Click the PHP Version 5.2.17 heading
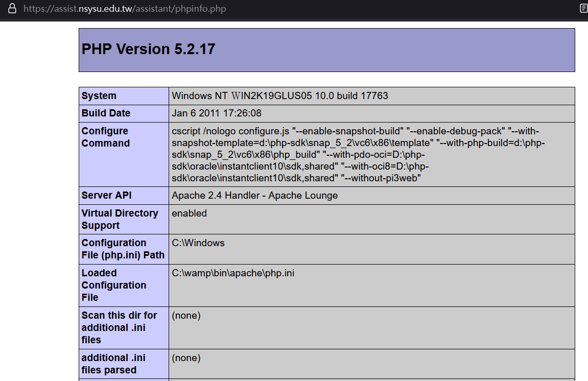Viewport: 588px width, 381px height. coord(149,49)
